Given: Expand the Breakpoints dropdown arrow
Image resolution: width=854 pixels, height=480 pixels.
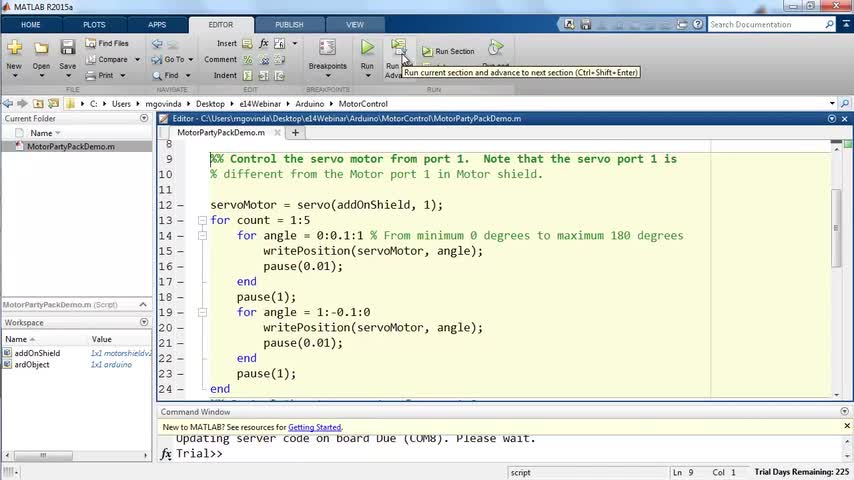Looking at the screenshot, I should [327, 76].
